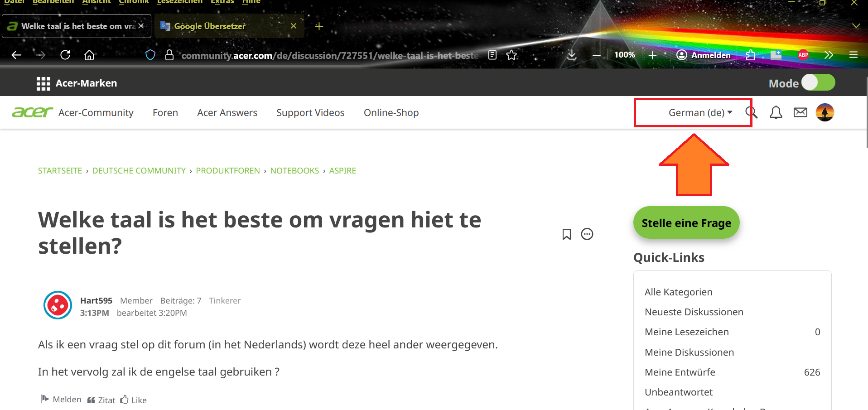868x410 pixels.
Task: Click the 100% zoom level indicator
Action: pos(624,55)
